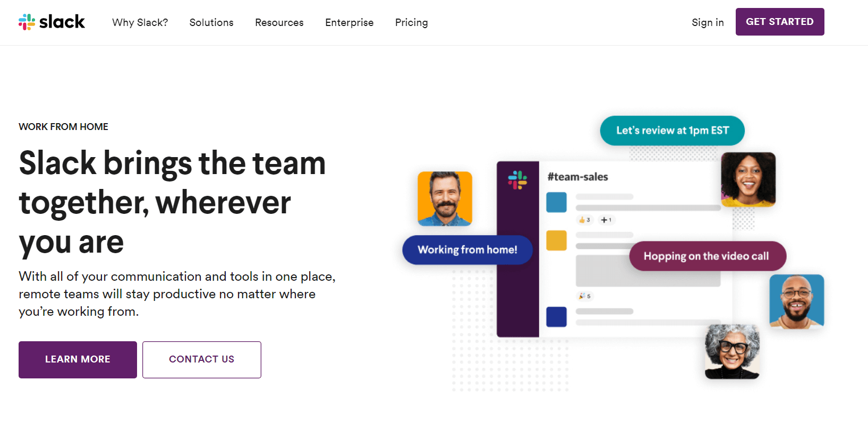Click the headline Slack brings the team together
Screen dimensions: 868x432
click(x=172, y=202)
